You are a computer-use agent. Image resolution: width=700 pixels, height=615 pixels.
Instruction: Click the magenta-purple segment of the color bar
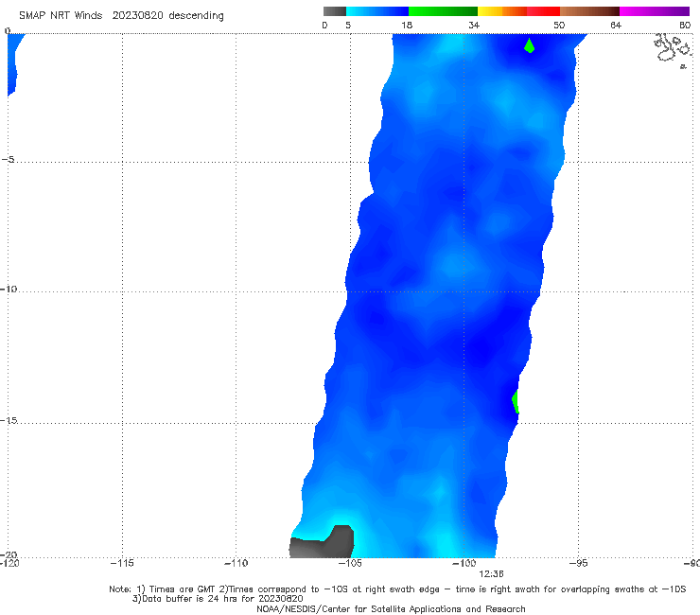[x=655, y=11]
